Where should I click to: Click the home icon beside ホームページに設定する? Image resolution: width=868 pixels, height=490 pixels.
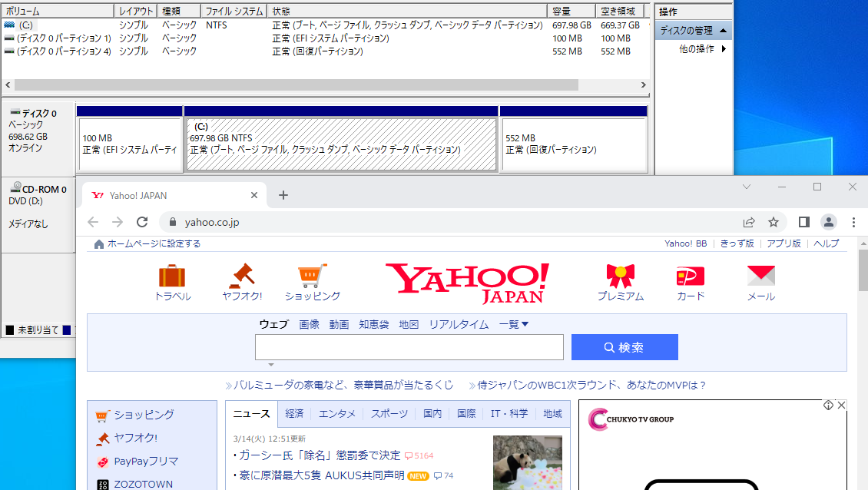(x=99, y=244)
